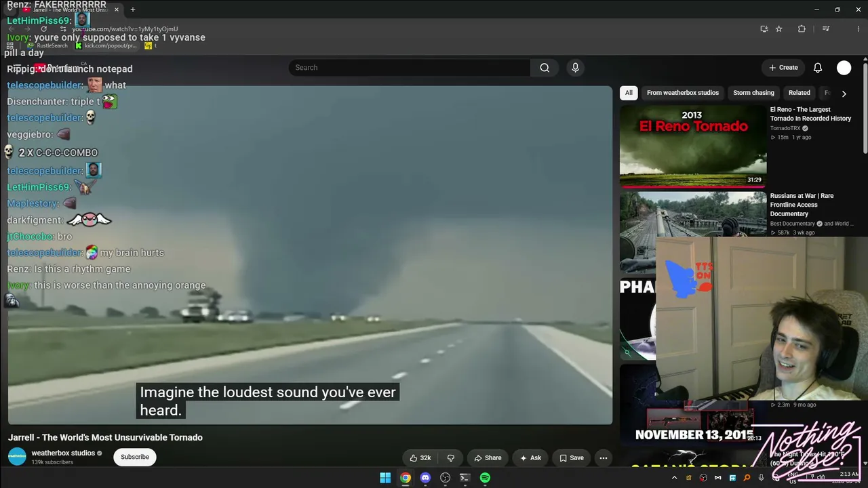The image size is (868, 488).
Task: Open the Chrome extensions puzzle icon
Action: 802,29
